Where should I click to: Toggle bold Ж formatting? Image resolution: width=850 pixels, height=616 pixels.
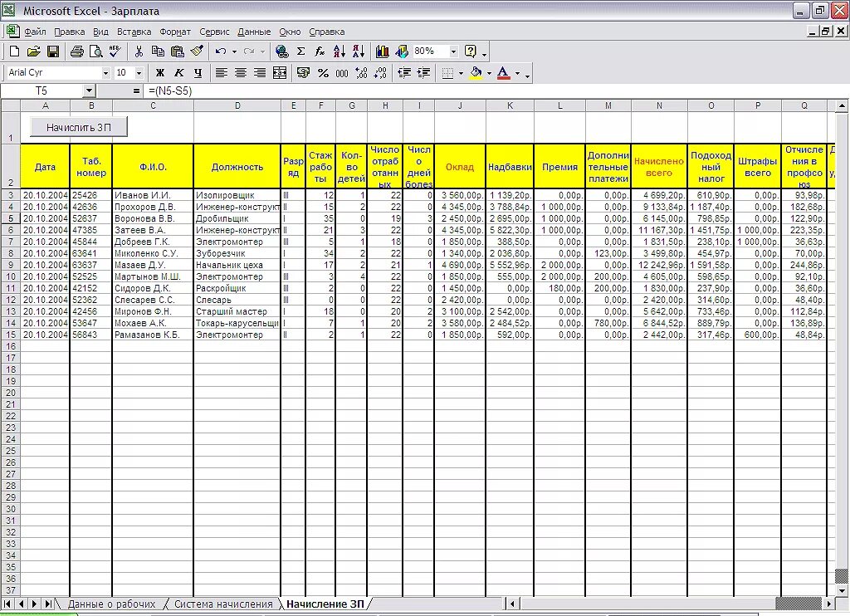point(160,73)
